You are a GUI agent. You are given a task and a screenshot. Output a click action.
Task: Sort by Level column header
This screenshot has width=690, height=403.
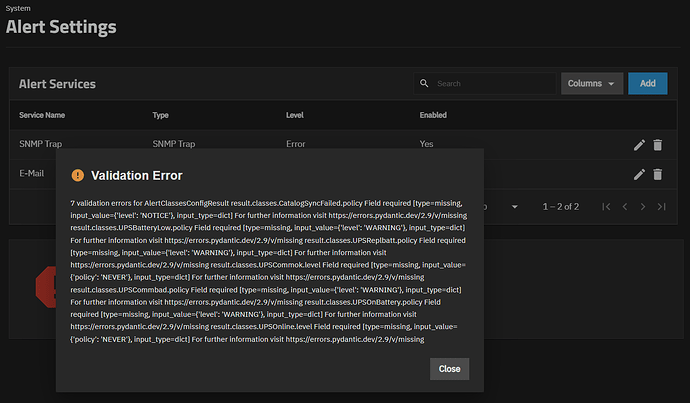tap(295, 115)
